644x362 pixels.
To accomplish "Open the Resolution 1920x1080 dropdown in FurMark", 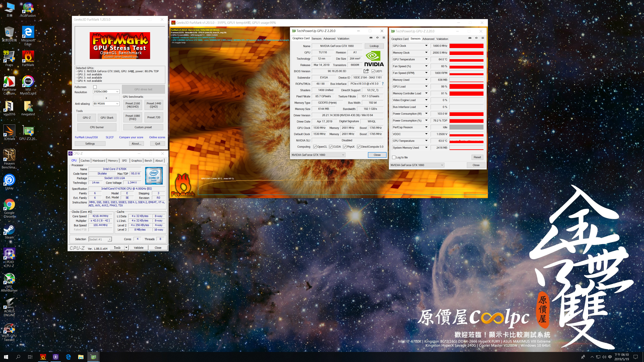I will (106, 92).
